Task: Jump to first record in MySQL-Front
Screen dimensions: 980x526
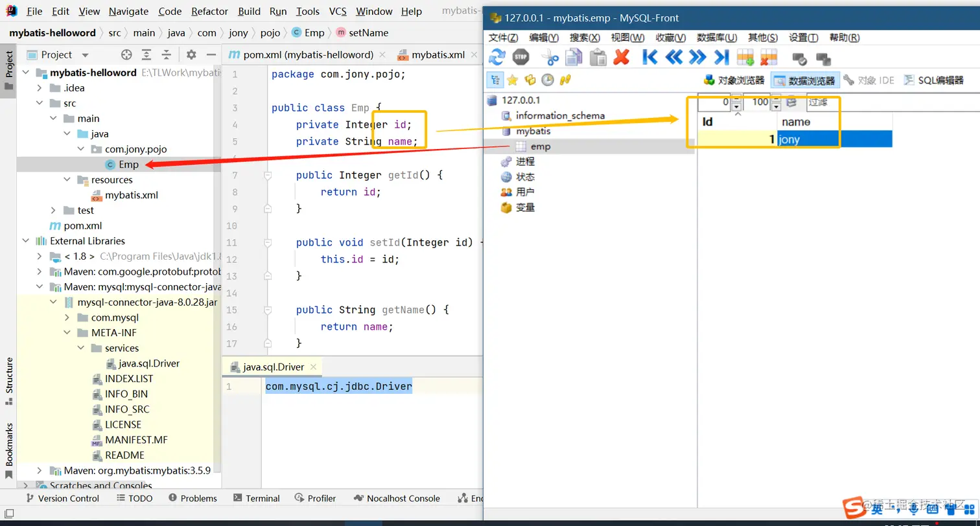Action: [x=650, y=57]
